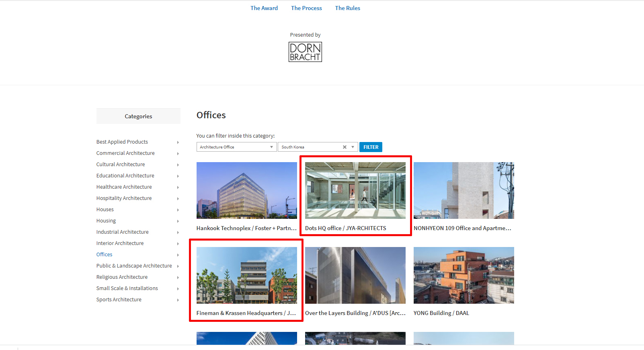Expand Commercial Architecture arrow

(x=178, y=154)
